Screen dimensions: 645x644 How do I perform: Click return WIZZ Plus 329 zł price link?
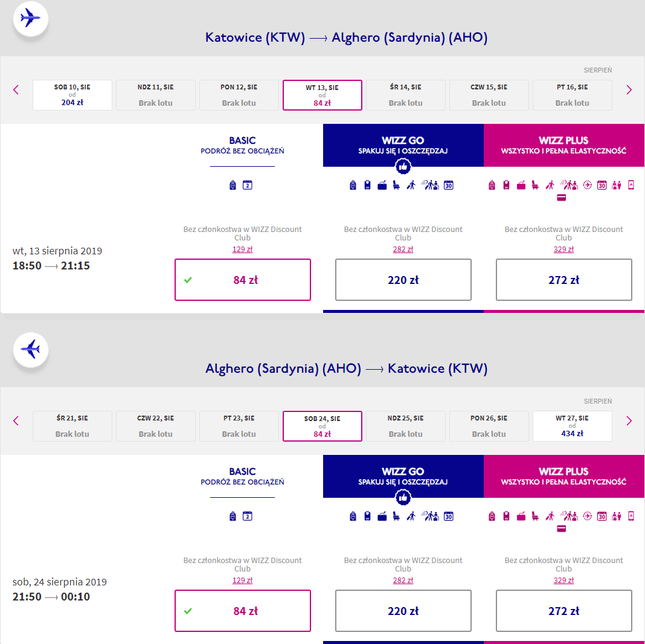coord(563,581)
